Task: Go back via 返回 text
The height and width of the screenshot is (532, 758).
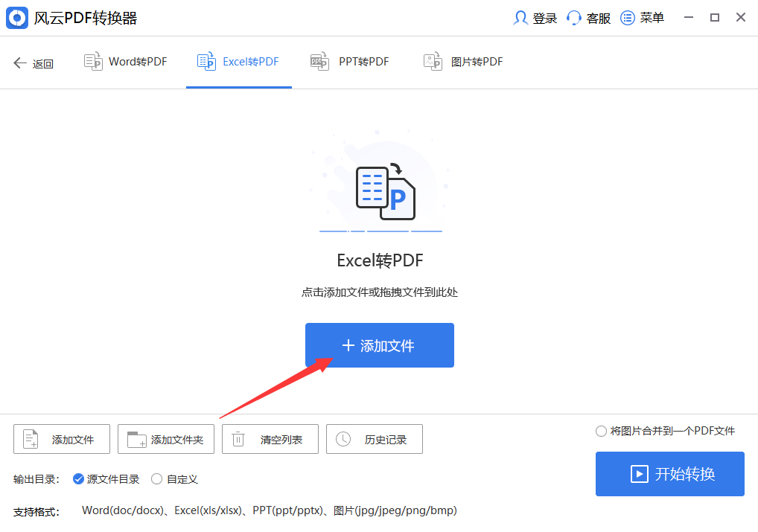Action: click(x=43, y=64)
